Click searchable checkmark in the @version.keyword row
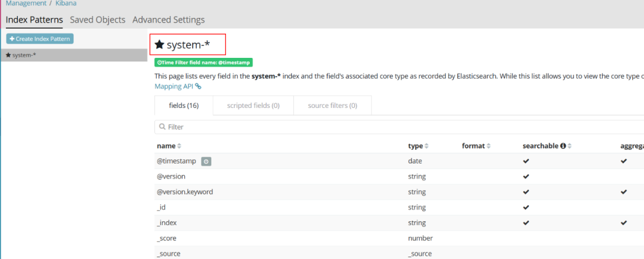The width and height of the screenshot is (644, 259). click(526, 192)
